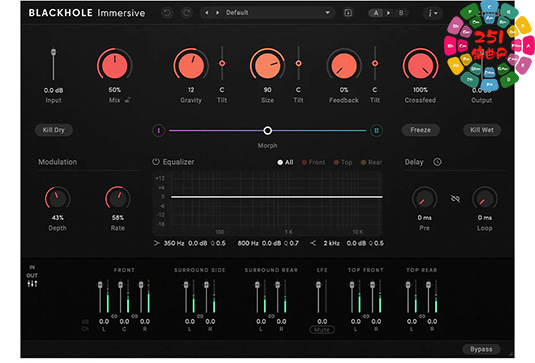
Task: Copy A to B arrow
Action: tap(388, 13)
